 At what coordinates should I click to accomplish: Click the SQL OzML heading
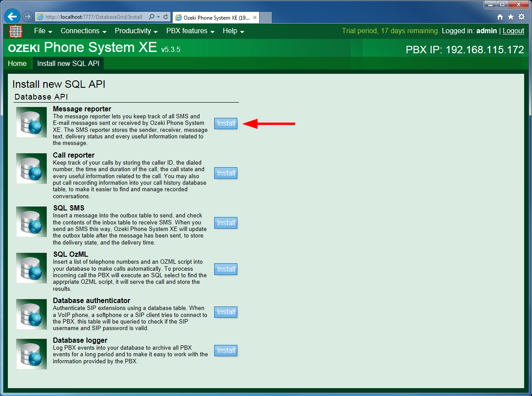[x=71, y=255]
